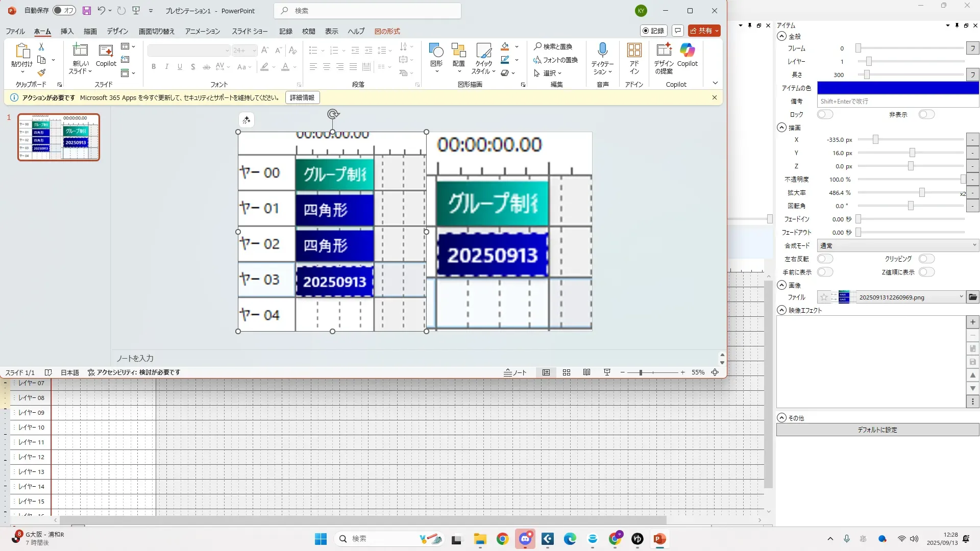Toggle the クリッピング switch
Screen dimensions: 980x551
click(x=926, y=259)
